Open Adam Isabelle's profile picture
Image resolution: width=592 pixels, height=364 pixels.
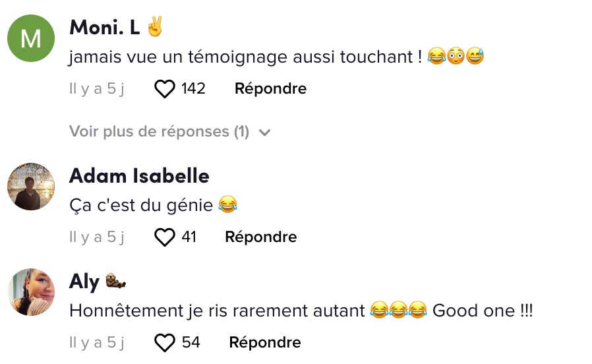click(31, 187)
